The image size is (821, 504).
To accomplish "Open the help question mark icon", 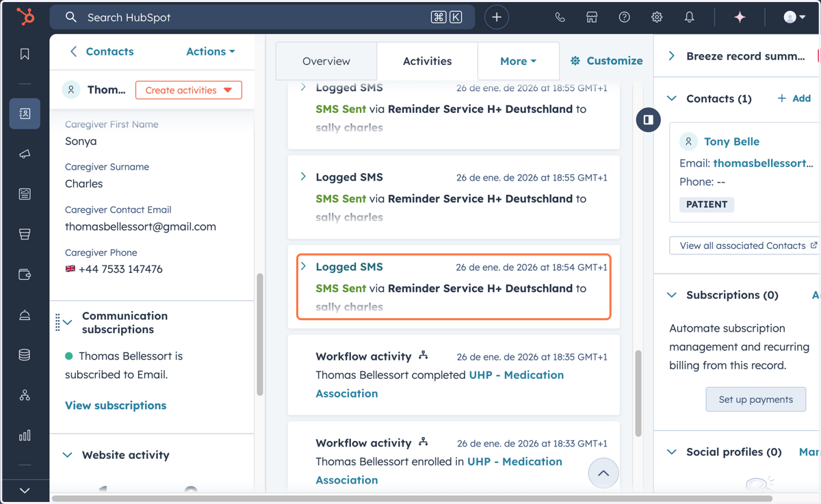I will coord(624,17).
